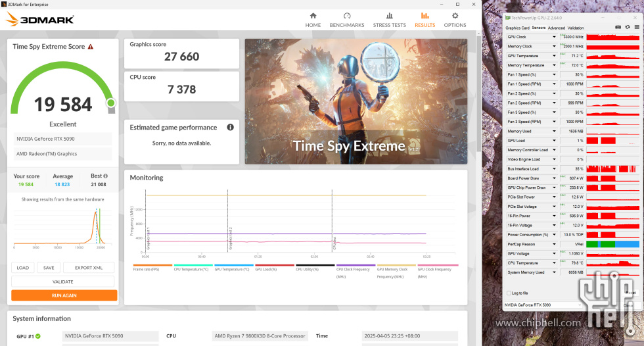The height and width of the screenshot is (346, 644).
Task: Click the GPU-Z app icon in its title bar
Action: coord(508,18)
